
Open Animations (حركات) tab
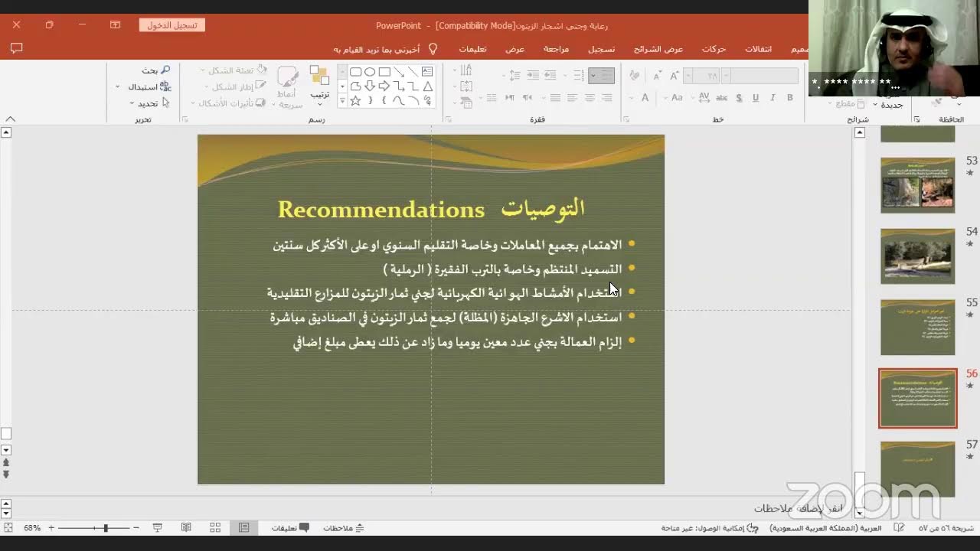point(714,49)
